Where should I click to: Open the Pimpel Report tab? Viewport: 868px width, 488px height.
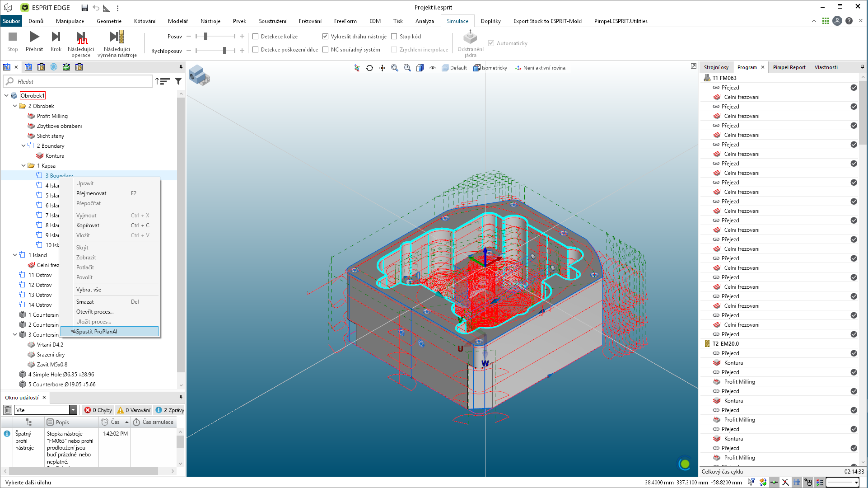coord(789,67)
